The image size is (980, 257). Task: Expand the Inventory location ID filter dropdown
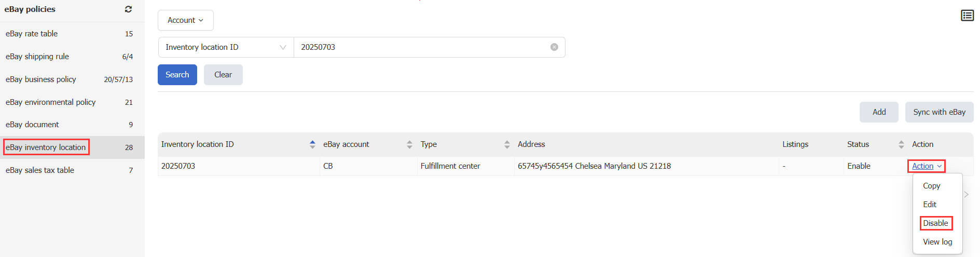226,47
